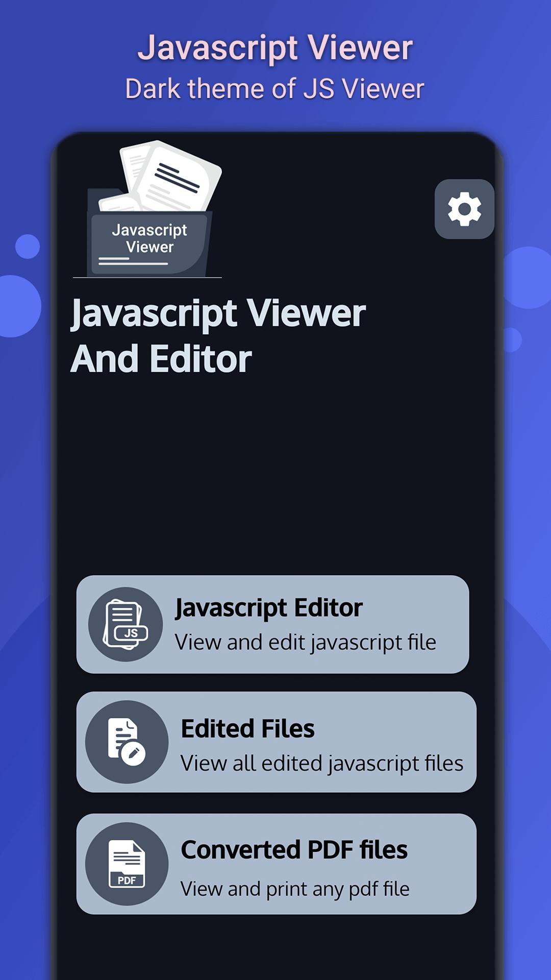551x980 pixels.
Task: Select 'View and print any pdf file' text
Action: coord(295,889)
